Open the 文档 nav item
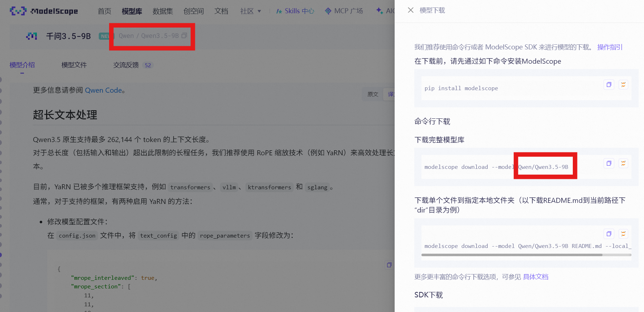644x312 pixels. [x=221, y=11]
